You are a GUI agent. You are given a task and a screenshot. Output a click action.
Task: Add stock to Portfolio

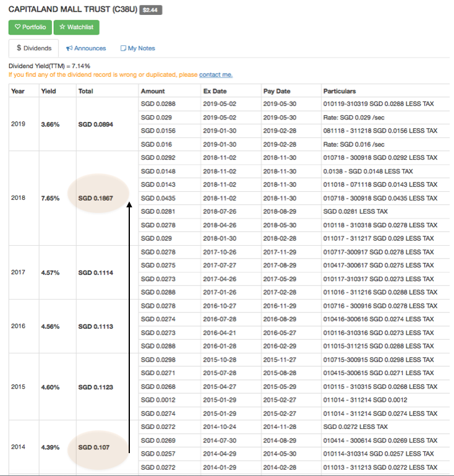pyautogui.click(x=30, y=27)
